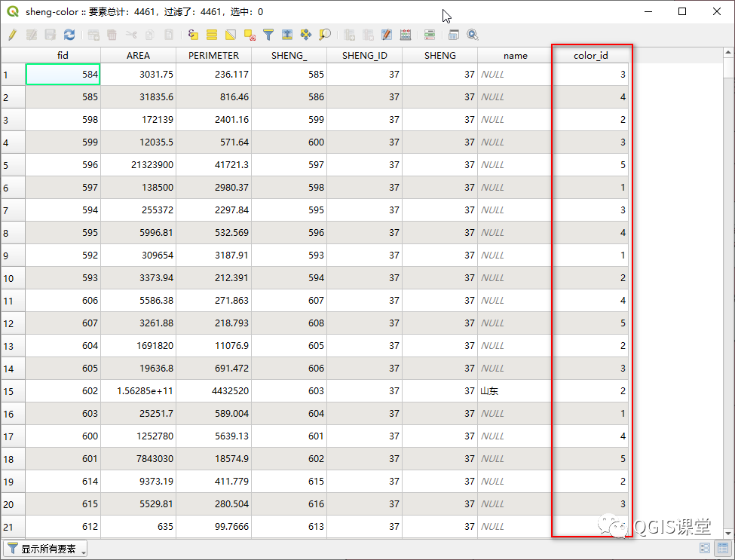The height and width of the screenshot is (560, 735).
Task: Open select features by expression
Action: click(x=193, y=35)
